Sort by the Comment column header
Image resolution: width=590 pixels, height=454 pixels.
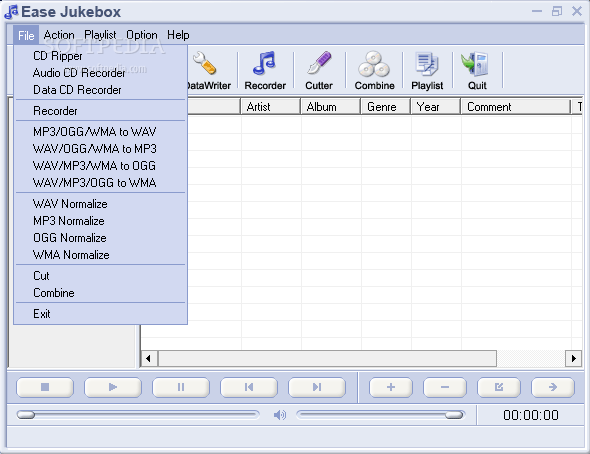pyautogui.click(x=516, y=107)
